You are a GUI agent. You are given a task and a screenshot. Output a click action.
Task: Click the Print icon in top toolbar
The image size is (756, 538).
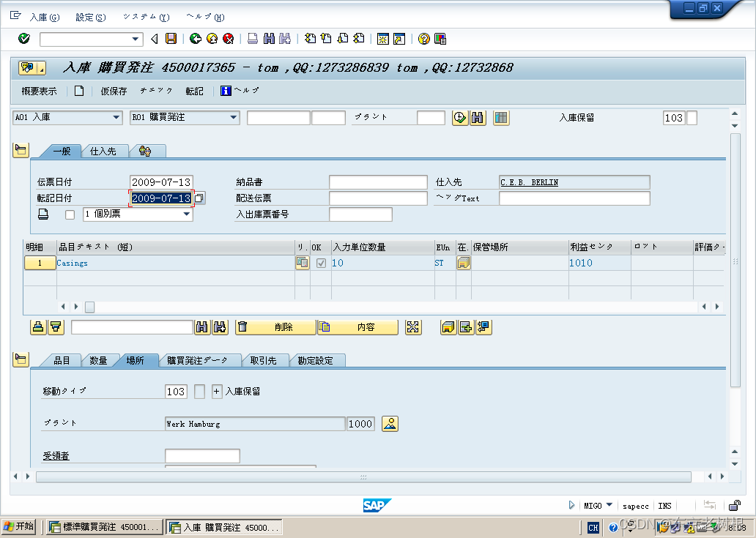click(253, 39)
